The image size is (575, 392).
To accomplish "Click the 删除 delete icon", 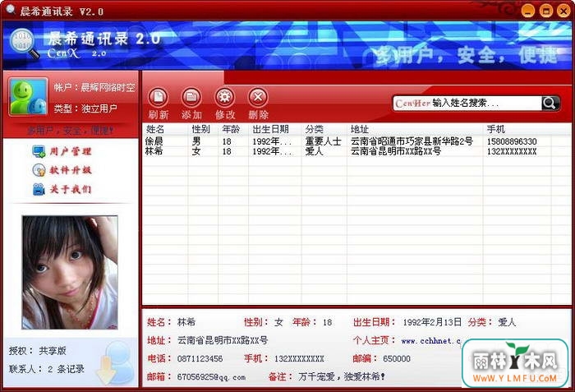I will click(x=258, y=97).
